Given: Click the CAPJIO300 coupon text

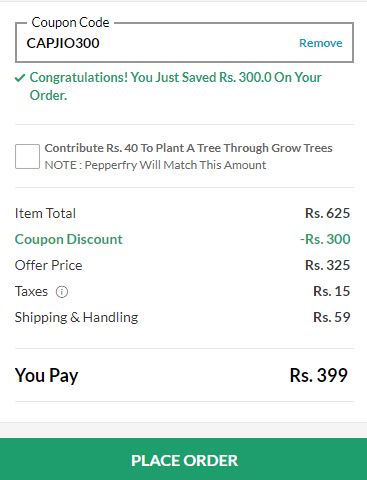Looking at the screenshot, I should coord(63,43).
